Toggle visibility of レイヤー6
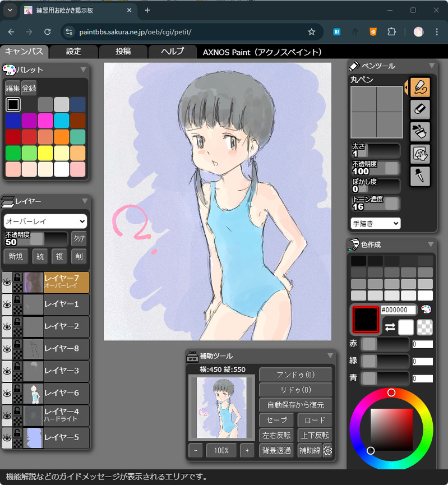This screenshot has width=448, height=485. [x=7, y=394]
